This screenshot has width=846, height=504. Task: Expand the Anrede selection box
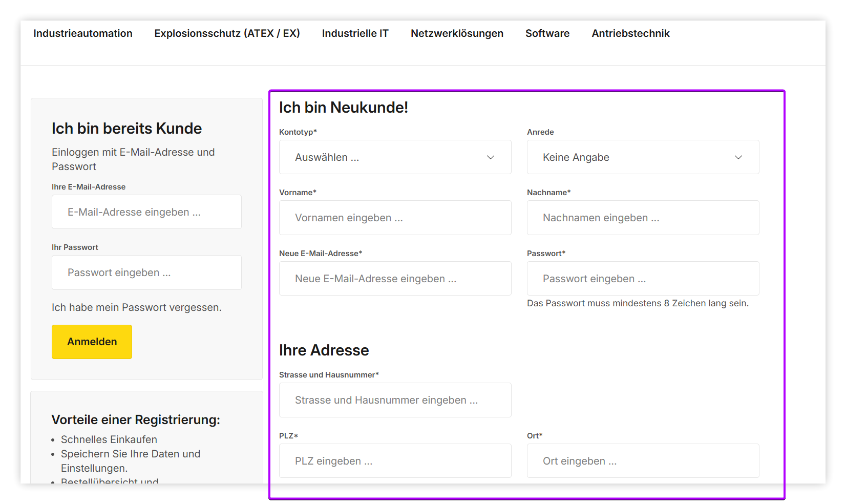(642, 157)
